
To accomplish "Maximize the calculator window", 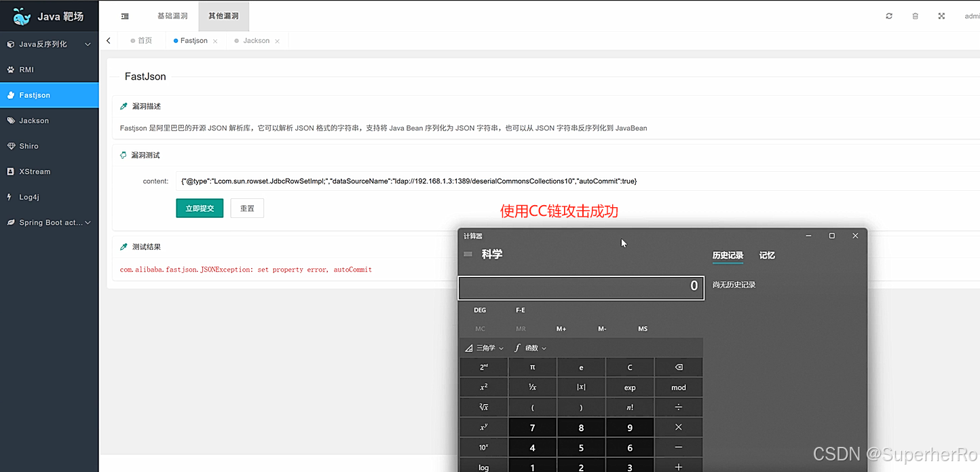I will [832, 236].
